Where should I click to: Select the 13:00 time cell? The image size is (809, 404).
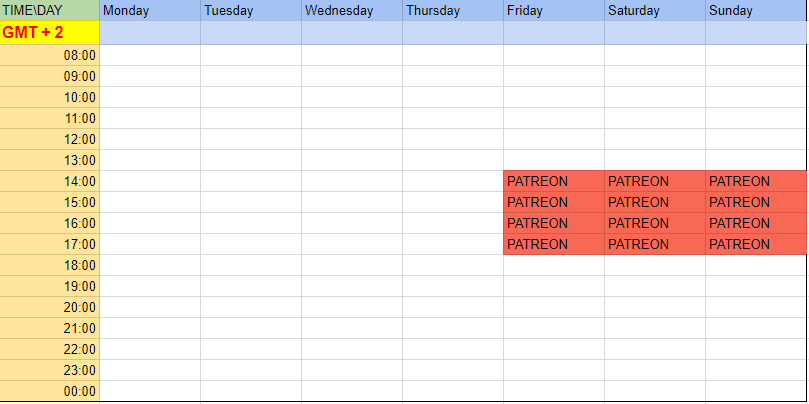[x=50, y=160]
